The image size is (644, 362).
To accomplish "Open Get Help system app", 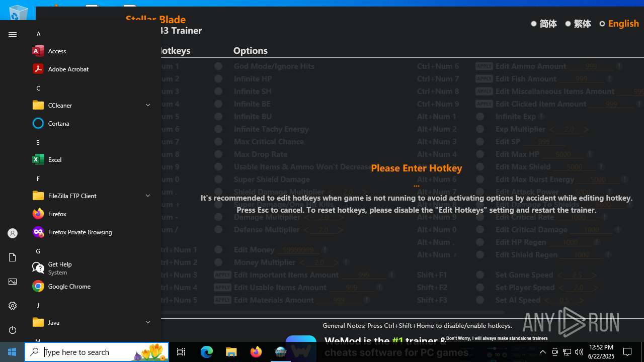I will pyautogui.click(x=92, y=268).
